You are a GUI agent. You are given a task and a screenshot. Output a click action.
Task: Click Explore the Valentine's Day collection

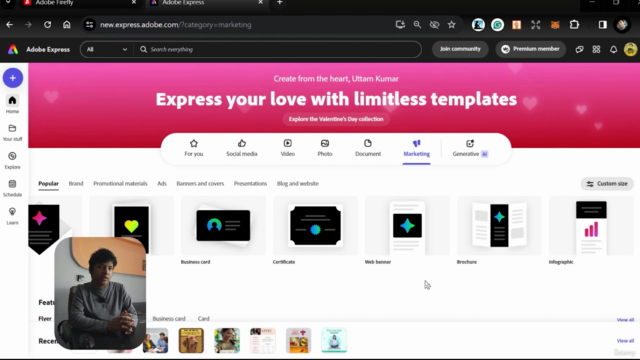[x=336, y=119]
